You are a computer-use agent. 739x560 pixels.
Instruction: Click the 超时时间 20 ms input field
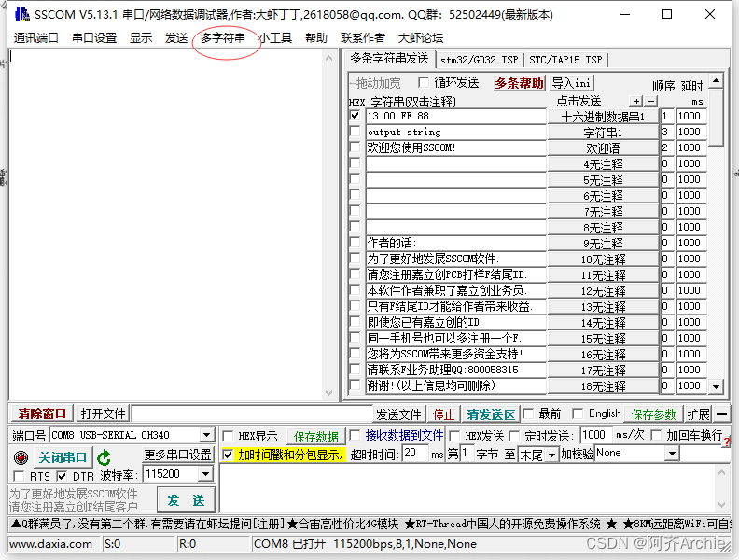pos(415,454)
